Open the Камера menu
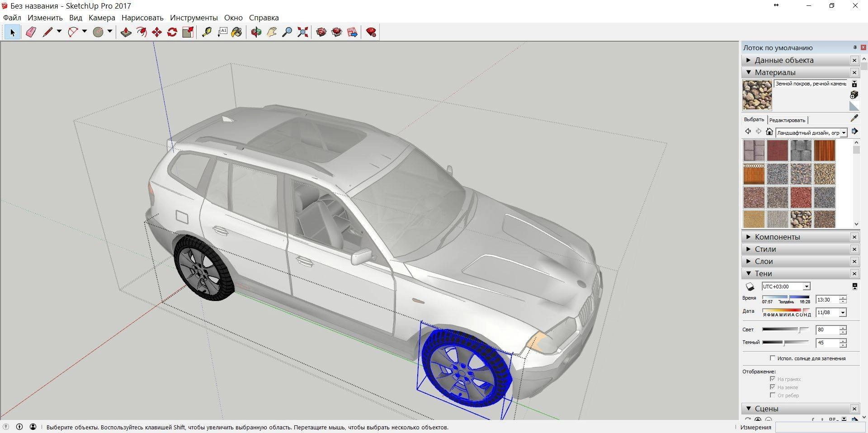The height and width of the screenshot is (433, 868). point(102,18)
